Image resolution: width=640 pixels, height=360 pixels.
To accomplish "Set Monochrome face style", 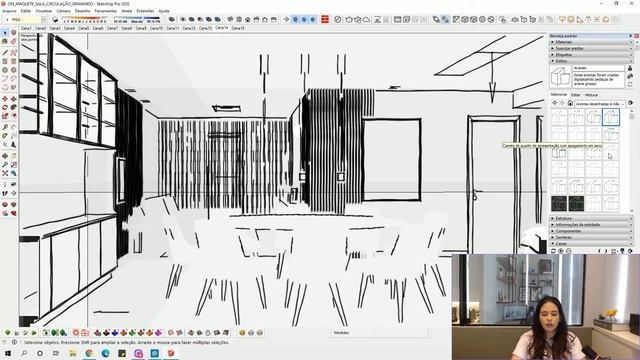I will click(491, 19).
